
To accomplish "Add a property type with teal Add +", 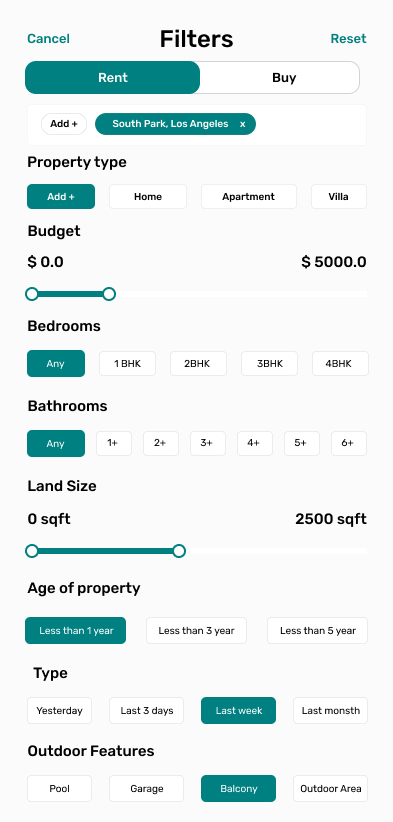I will pyautogui.click(x=61, y=197).
